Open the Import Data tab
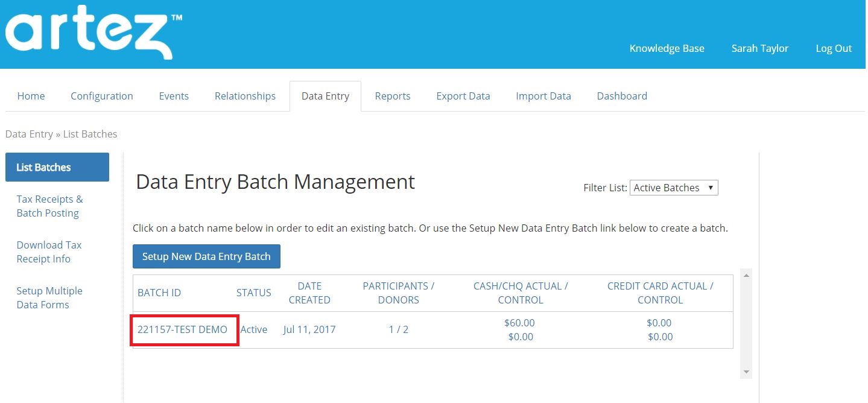Viewport: 868px width, 403px height. click(x=543, y=96)
